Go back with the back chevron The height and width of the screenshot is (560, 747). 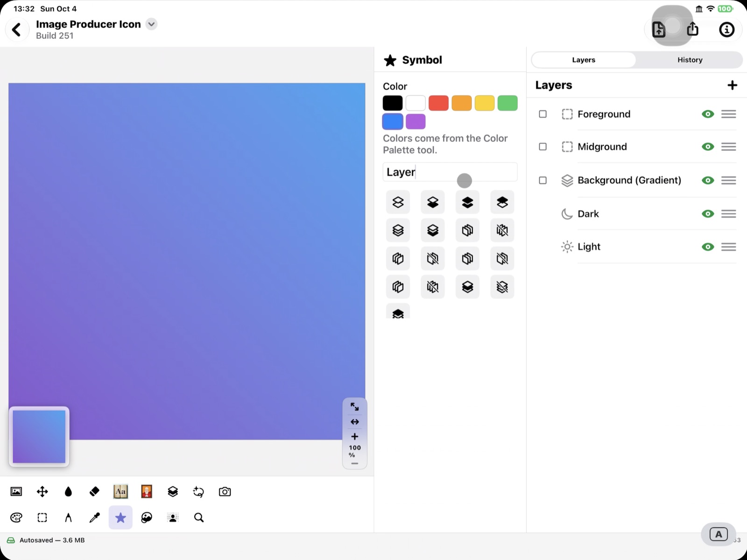[17, 29]
